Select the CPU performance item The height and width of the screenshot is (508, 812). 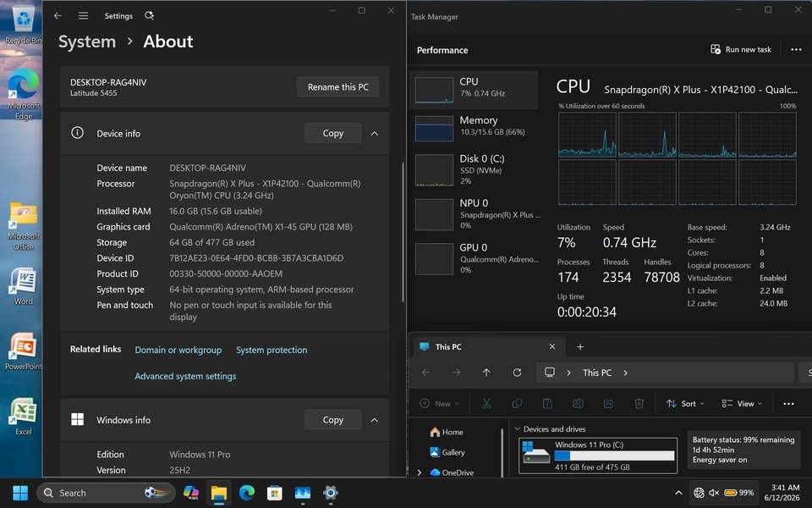[x=474, y=90]
